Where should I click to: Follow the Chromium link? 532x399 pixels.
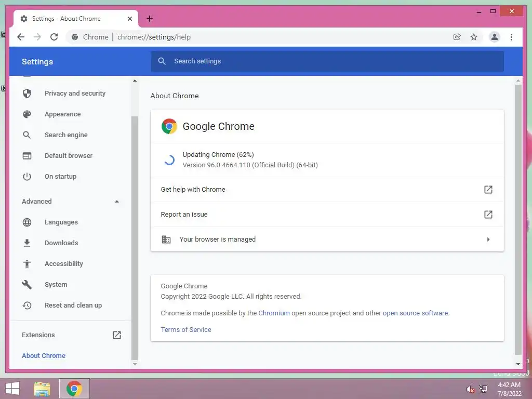(x=274, y=313)
